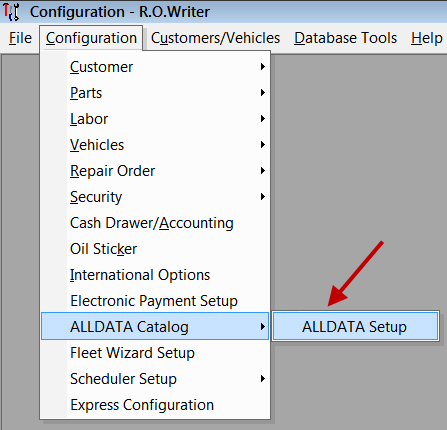Open Electronic Payment Setup

(x=155, y=301)
